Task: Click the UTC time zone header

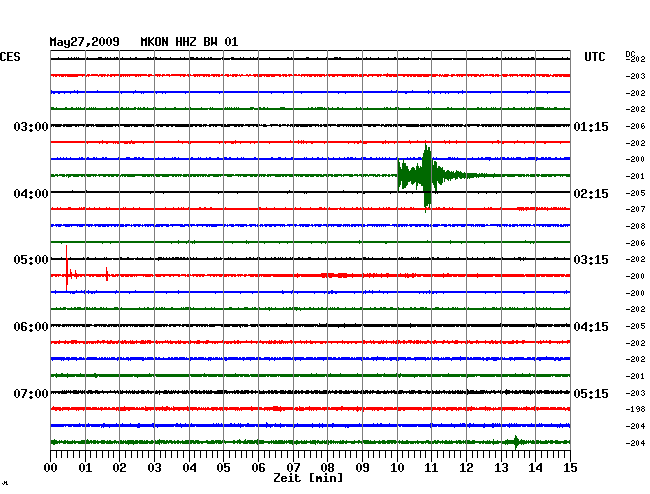Action: click(x=595, y=57)
